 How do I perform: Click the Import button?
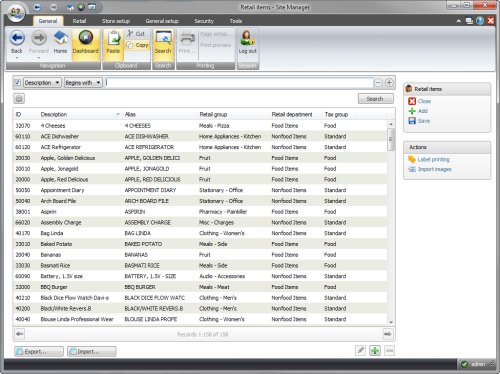[92, 351]
